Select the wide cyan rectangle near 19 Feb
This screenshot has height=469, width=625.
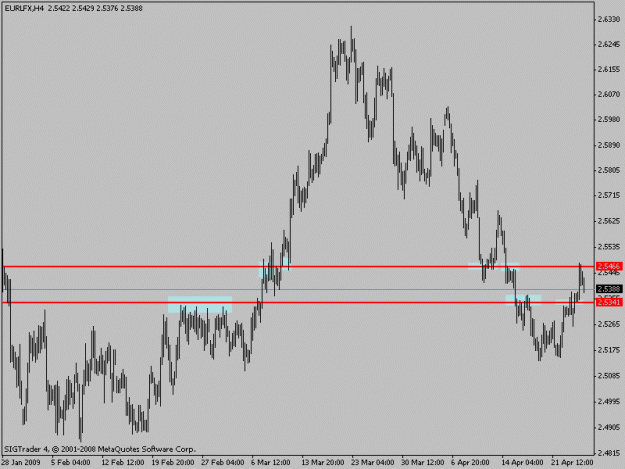(200, 304)
